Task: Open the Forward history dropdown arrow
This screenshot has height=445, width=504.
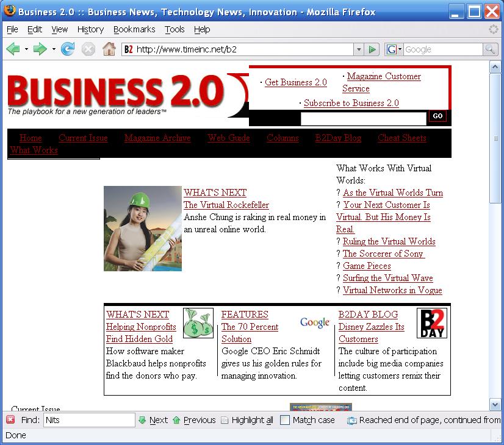Action: coord(54,49)
